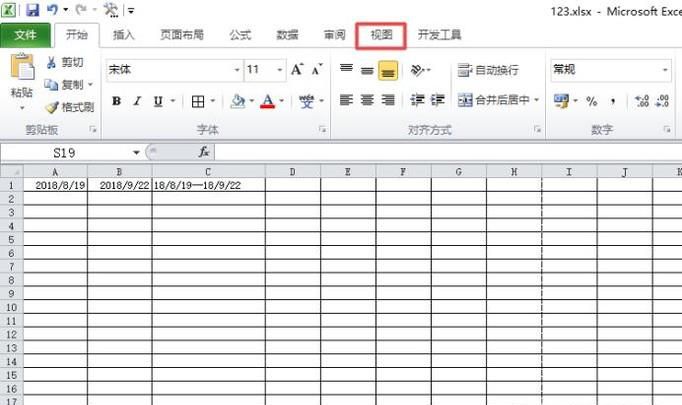
Task: Click the Top Align icon
Action: point(346,70)
